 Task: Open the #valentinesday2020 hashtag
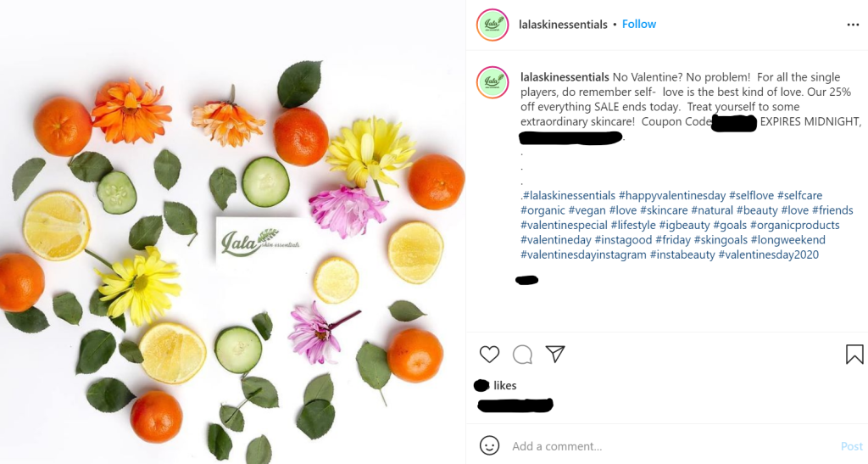(768, 254)
